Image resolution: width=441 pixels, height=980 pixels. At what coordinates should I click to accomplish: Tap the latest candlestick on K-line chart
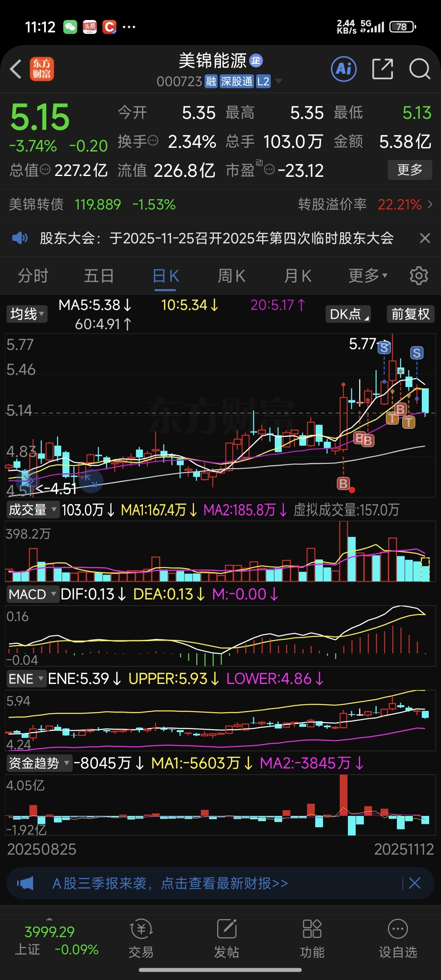pyautogui.click(x=425, y=402)
